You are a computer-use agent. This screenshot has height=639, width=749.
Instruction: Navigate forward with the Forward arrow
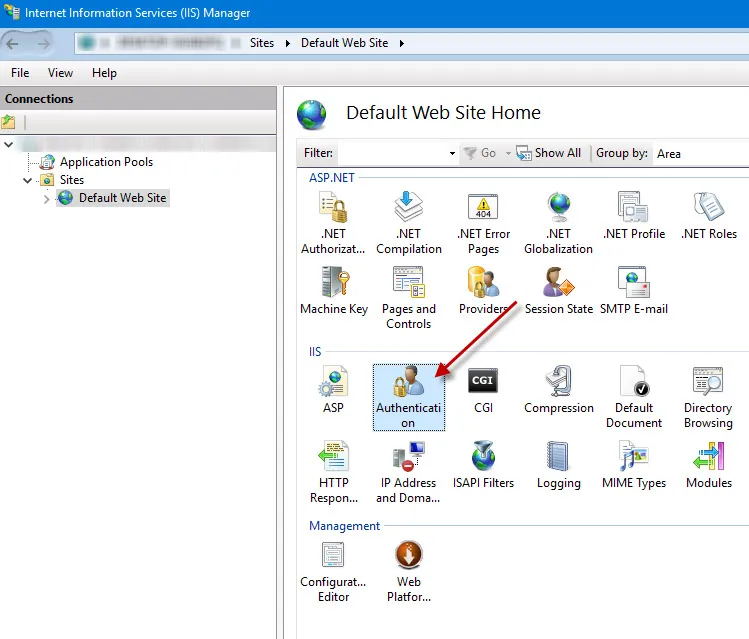point(43,44)
